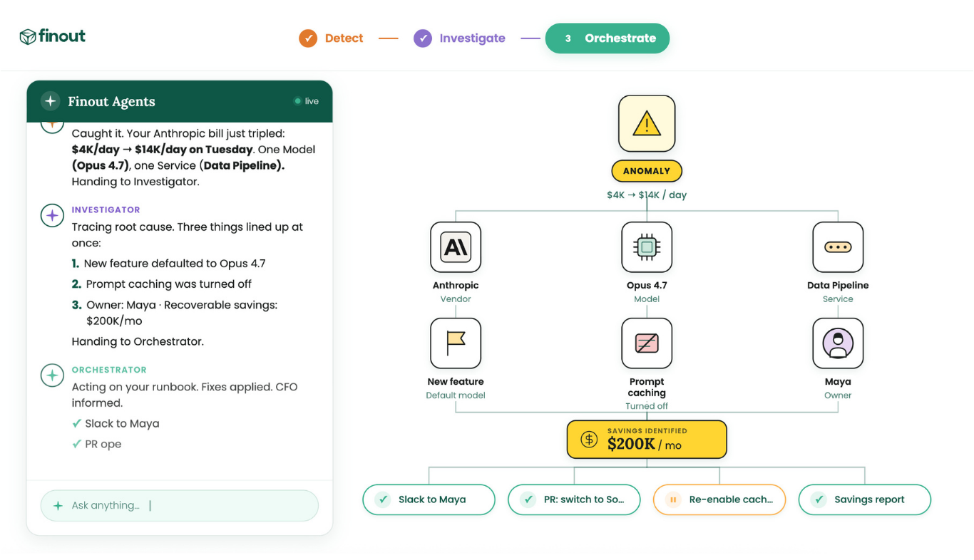
Task: Click the $4K → $14K / day label
Action: [x=647, y=195]
